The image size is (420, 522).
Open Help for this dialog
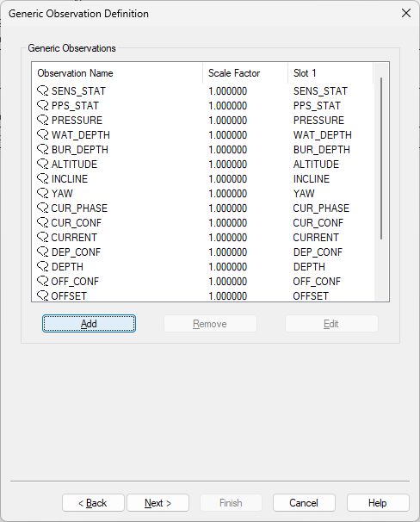coord(378,503)
